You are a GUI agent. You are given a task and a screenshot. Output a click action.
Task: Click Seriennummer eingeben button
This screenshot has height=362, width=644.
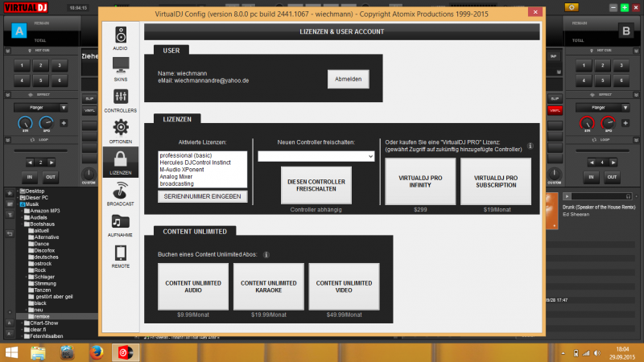pyautogui.click(x=203, y=196)
